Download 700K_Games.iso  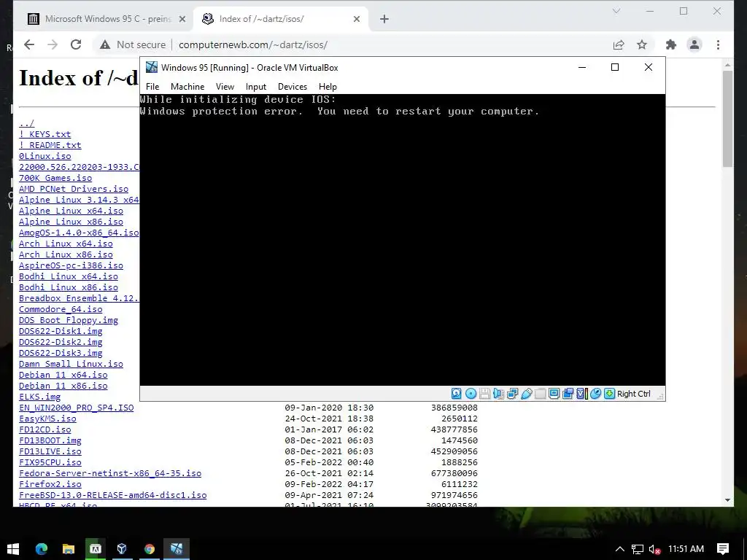(x=55, y=178)
